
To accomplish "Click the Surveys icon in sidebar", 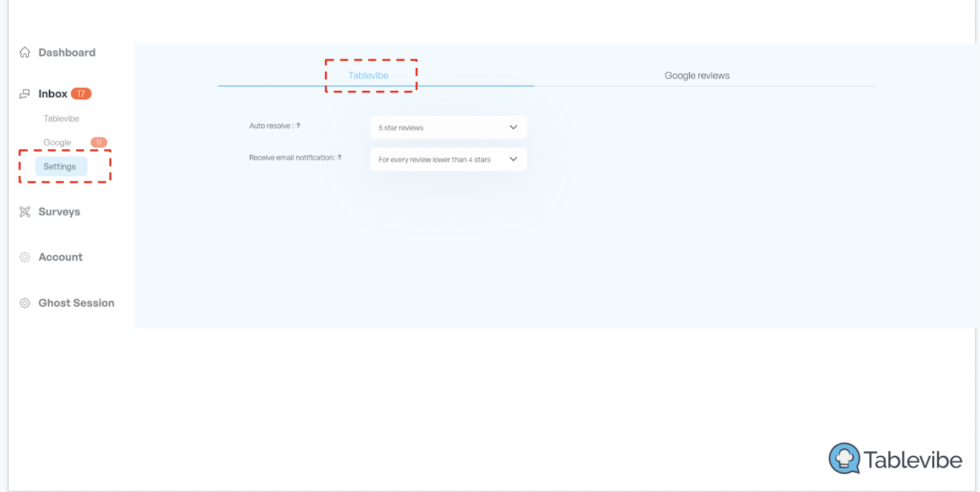I will [x=24, y=212].
